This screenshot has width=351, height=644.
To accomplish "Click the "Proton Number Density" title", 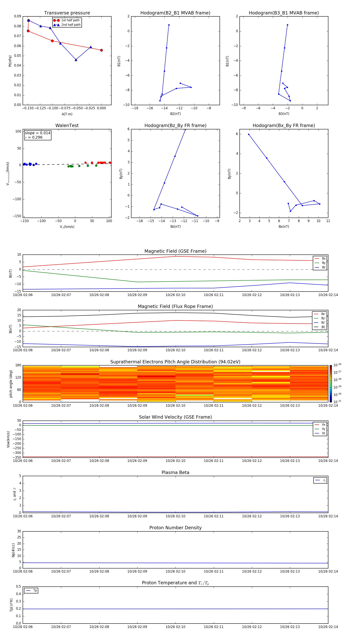I will coord(175,528).
